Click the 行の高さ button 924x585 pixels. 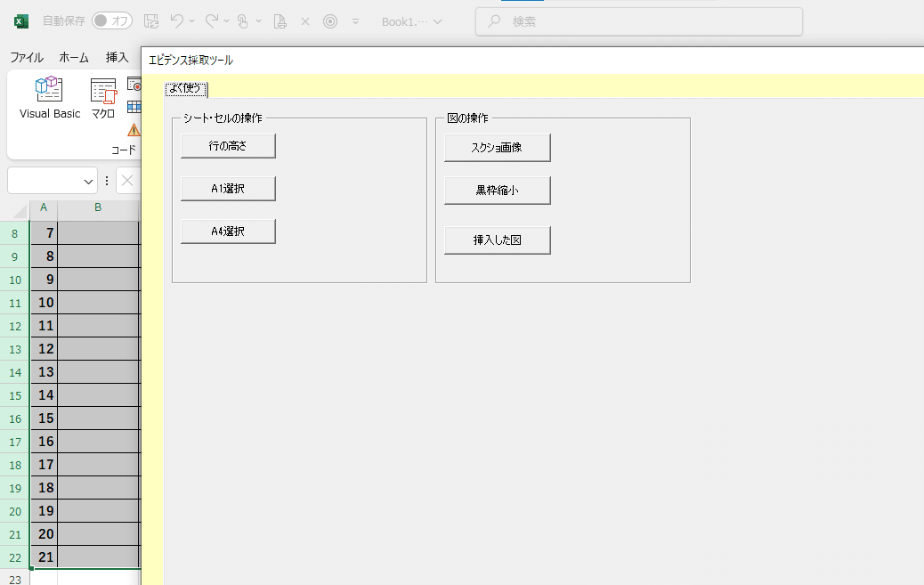click(228, 146)
